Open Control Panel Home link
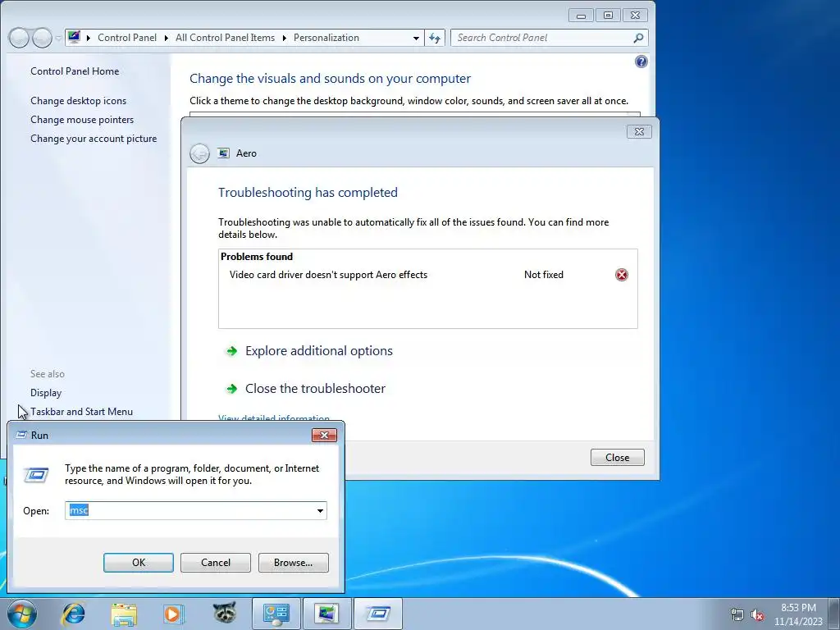The width and height of the screenshot is (840, 630). click(75, 71)
